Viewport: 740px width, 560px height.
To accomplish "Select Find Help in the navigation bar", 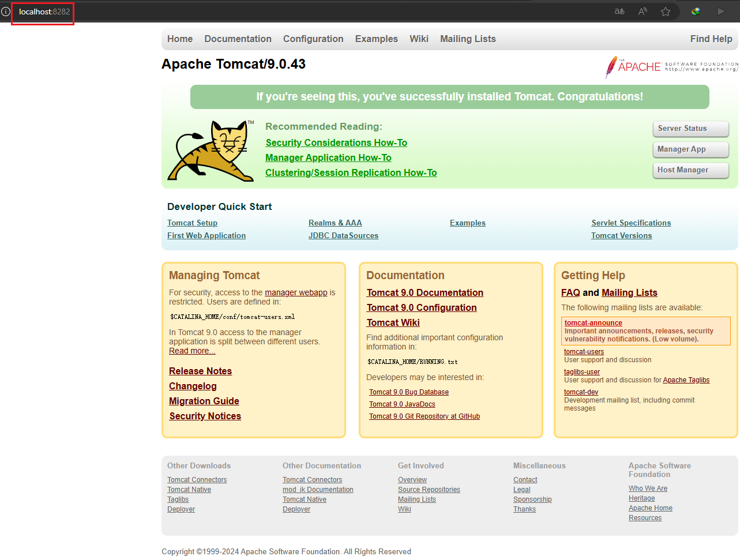I will coord(711,39).
